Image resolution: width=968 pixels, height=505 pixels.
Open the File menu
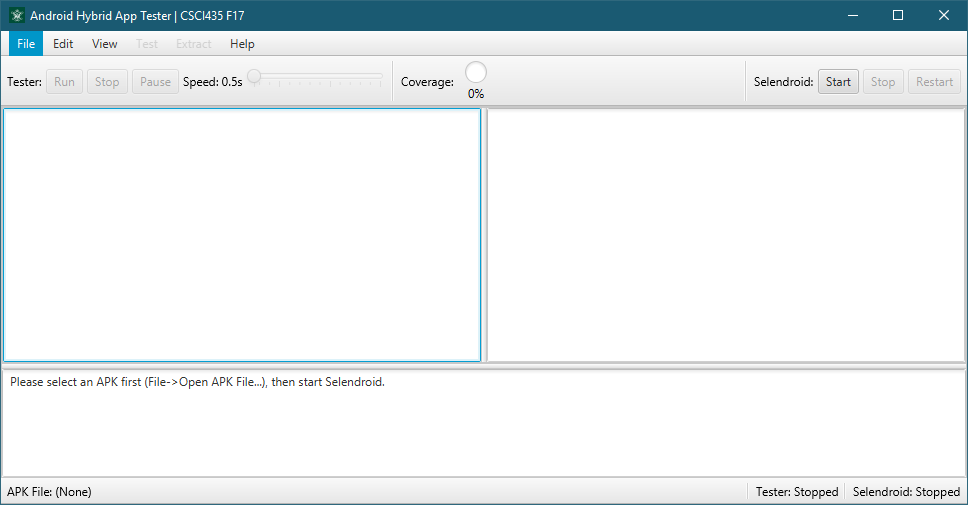(26, 44)
